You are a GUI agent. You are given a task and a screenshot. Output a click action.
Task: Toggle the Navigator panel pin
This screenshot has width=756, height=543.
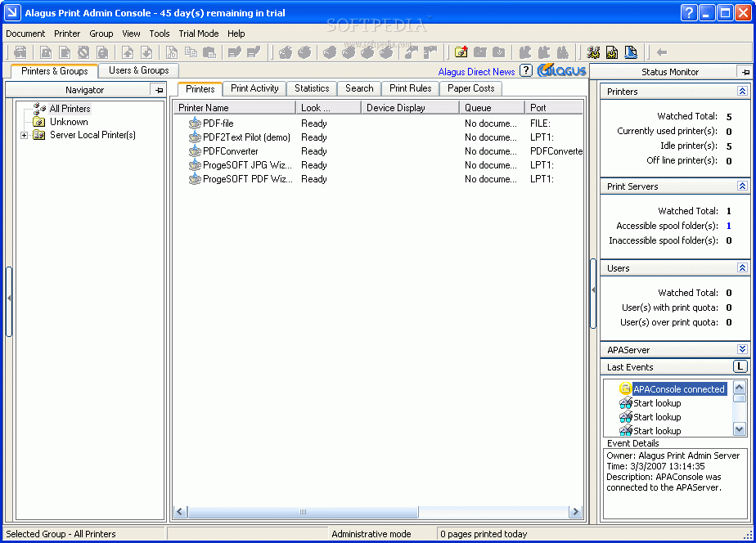[159, 90]
